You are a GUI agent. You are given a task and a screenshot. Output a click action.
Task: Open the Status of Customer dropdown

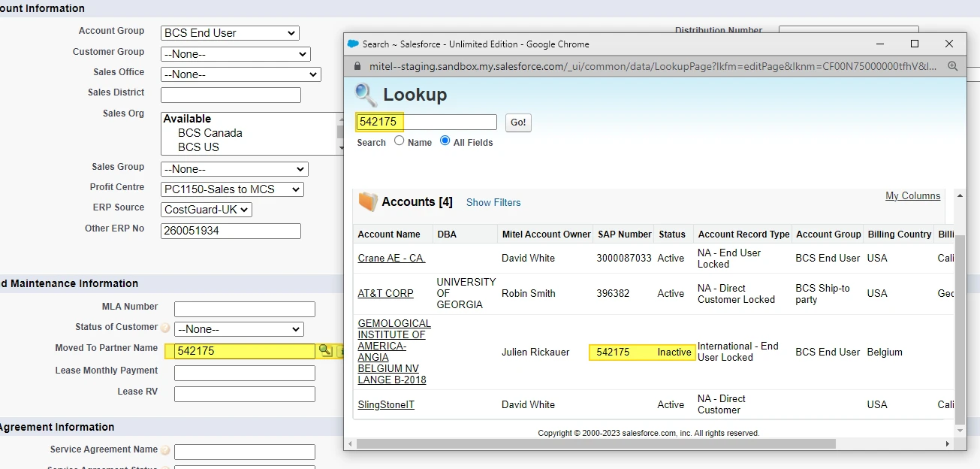(239, 329)
